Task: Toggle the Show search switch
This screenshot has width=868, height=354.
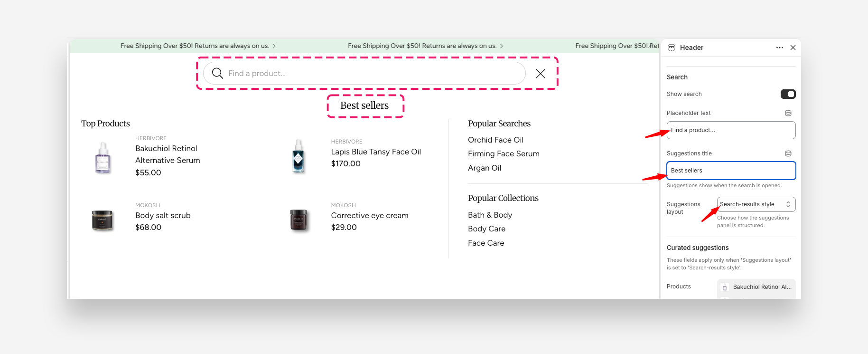Action: coord(788,94)
